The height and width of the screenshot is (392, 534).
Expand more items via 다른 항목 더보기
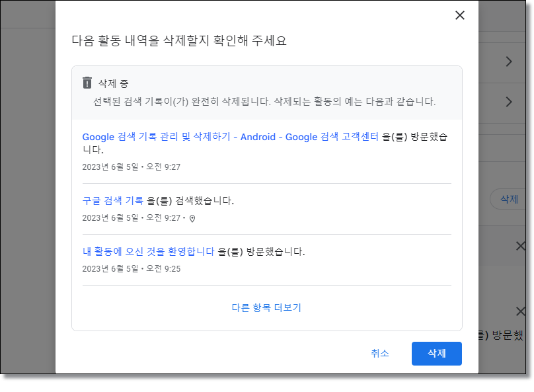click(x=266, y=308)
